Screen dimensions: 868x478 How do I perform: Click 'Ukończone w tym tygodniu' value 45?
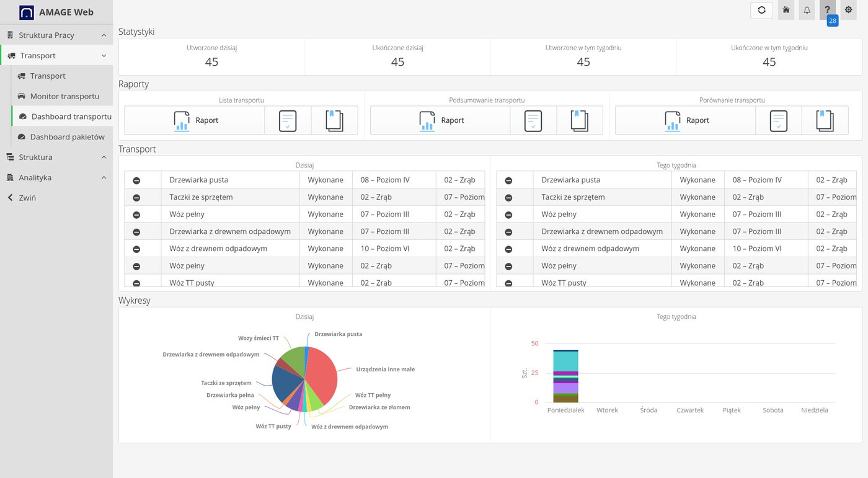769,62
